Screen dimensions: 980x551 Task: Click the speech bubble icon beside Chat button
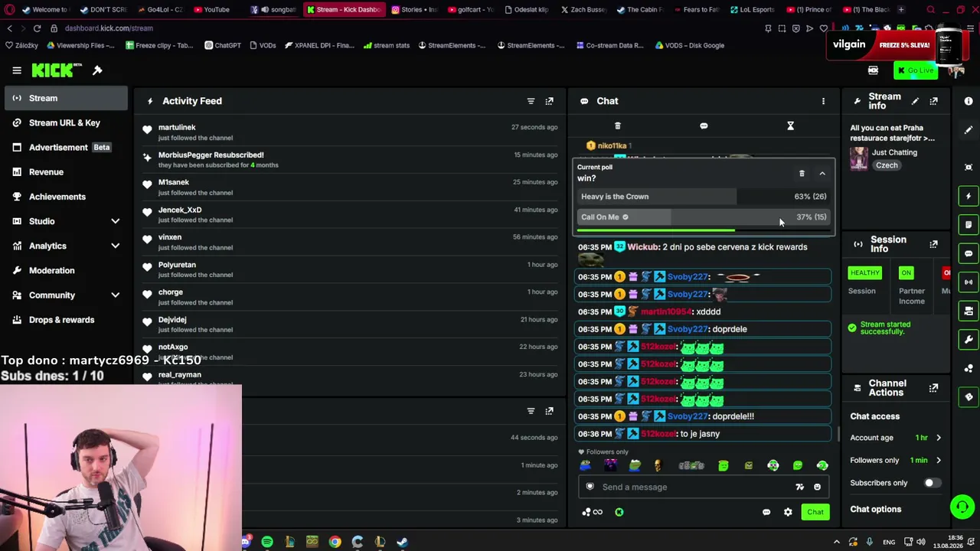click(x=766, y=512)
